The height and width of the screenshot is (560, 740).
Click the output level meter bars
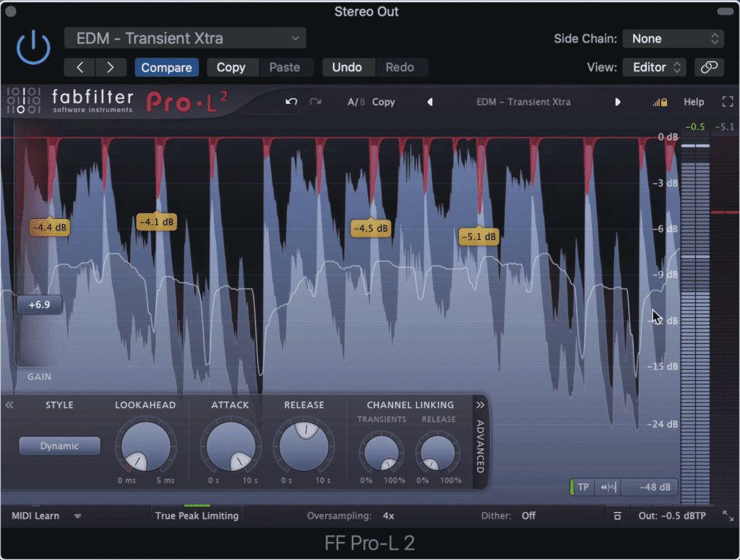point(695,323)
